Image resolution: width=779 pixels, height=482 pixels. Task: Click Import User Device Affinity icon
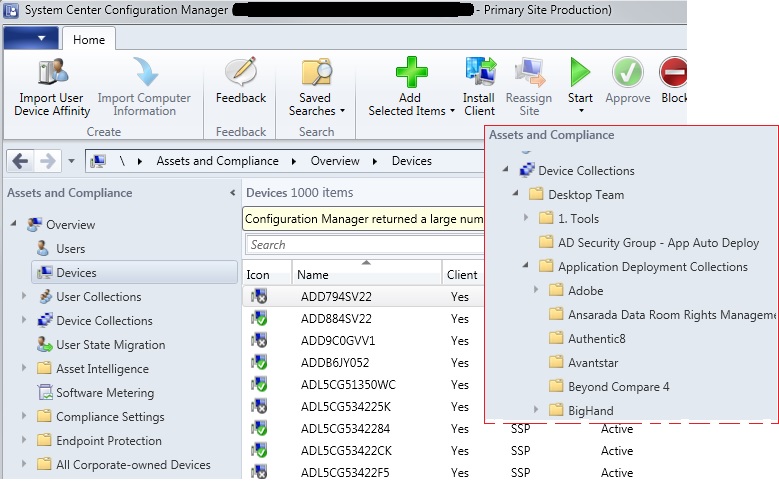(53, 72)
